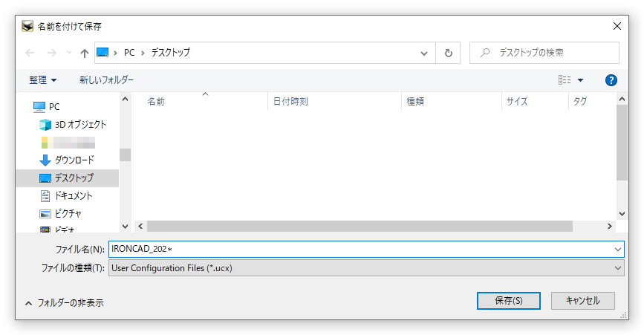Collapse folders with フォルダーの非表示

[64, 303]
